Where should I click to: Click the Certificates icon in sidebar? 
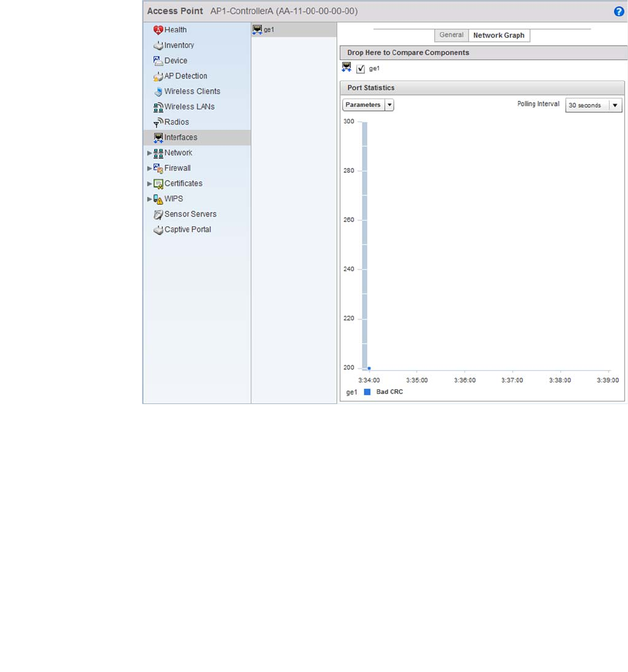pyautogui.click(x=158, y=184)
